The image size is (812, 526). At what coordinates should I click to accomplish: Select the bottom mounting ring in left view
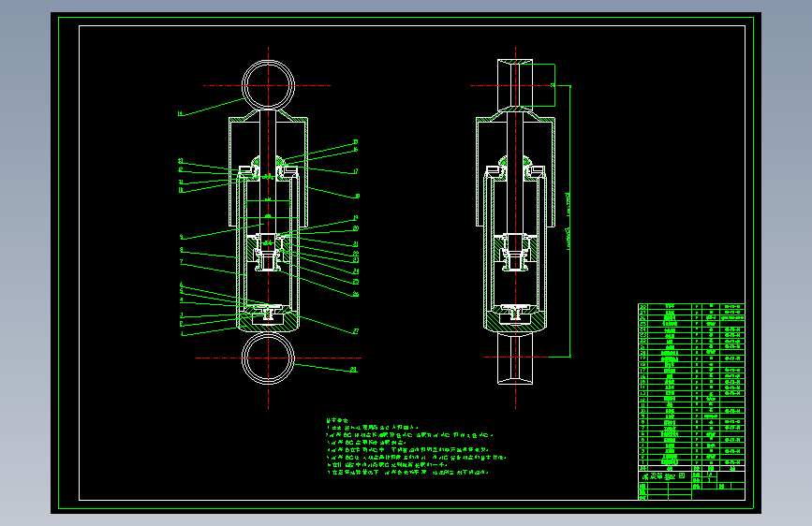point(268,358)
